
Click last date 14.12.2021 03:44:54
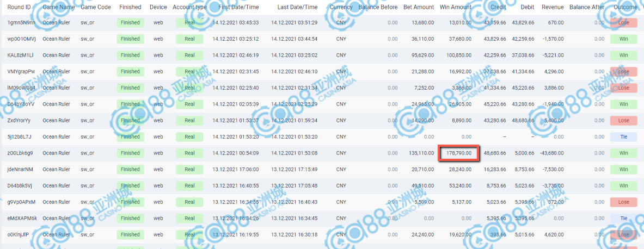click(295, 39)
